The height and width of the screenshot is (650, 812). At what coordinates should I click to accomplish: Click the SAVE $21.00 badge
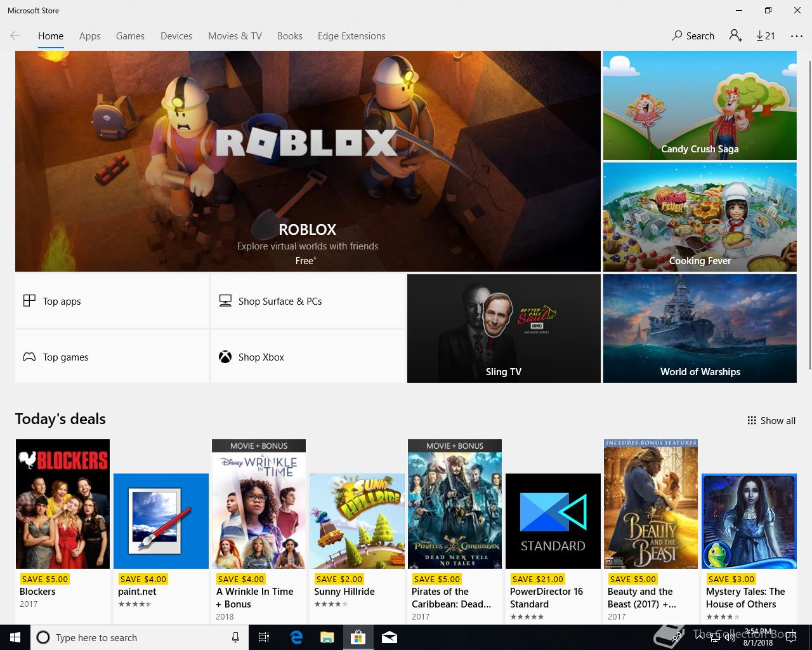click(x=537, y=579)
